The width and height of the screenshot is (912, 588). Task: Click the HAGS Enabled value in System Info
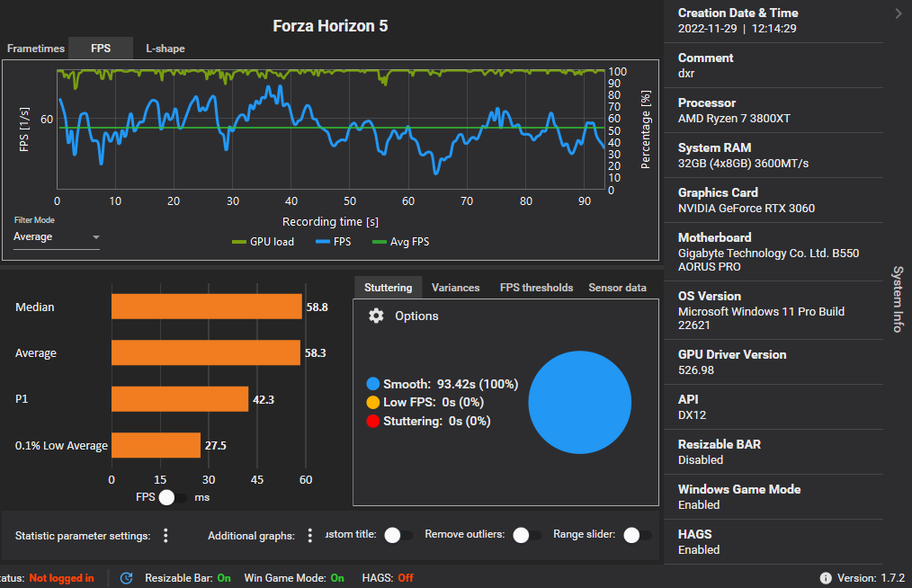pos(699,549)
